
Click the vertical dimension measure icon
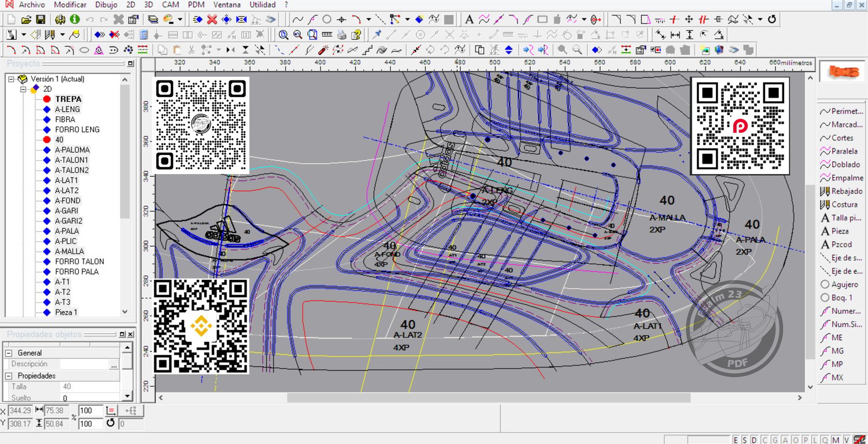click(x=690, y=35)
